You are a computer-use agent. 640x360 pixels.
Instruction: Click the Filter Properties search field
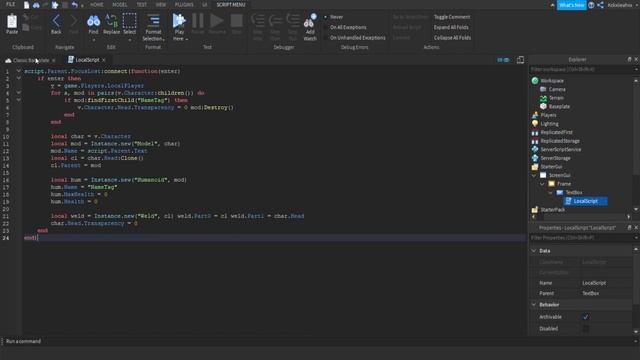[582, 238]
